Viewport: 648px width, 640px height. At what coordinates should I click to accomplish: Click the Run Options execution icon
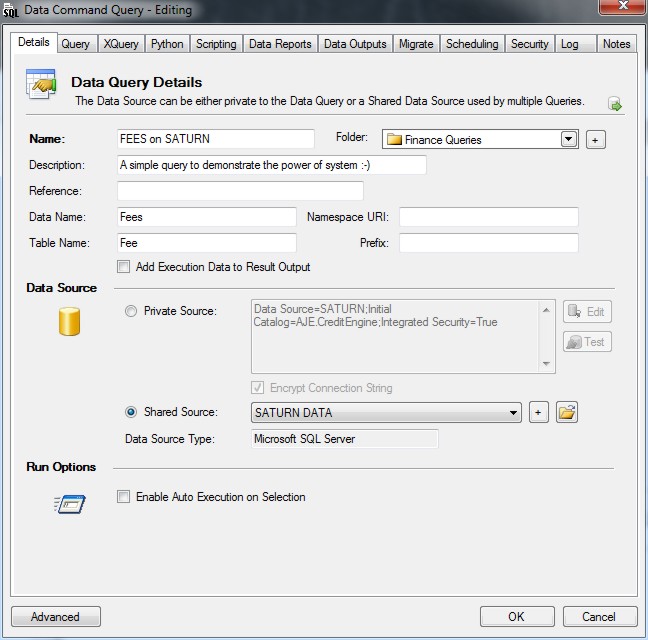pyautogui.click(x=69, y=503)
